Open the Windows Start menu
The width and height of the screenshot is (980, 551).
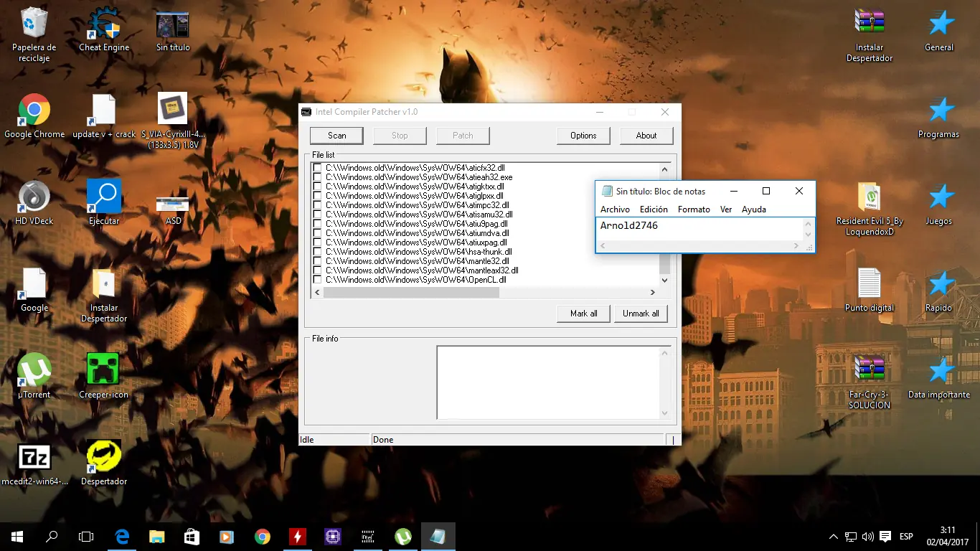(x=17, y=536)
